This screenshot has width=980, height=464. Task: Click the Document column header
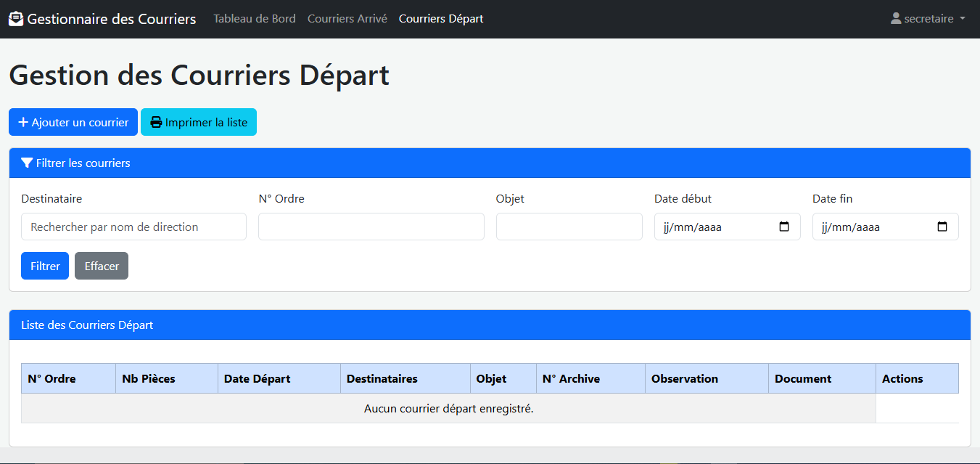tap(823, 378)
